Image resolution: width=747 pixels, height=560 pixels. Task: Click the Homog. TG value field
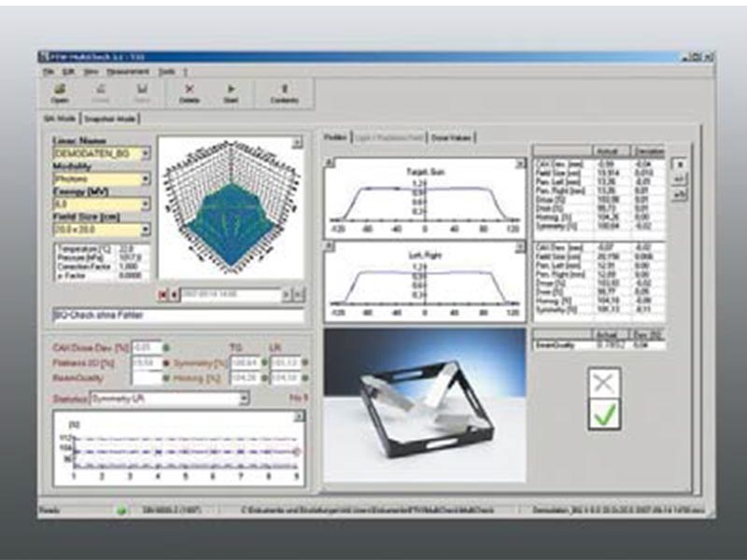246,378
